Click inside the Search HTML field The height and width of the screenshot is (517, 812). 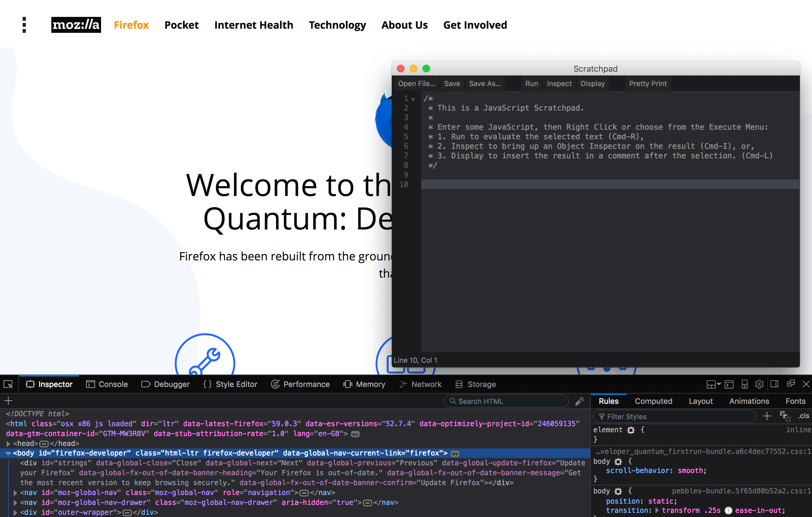pos(506,401)
